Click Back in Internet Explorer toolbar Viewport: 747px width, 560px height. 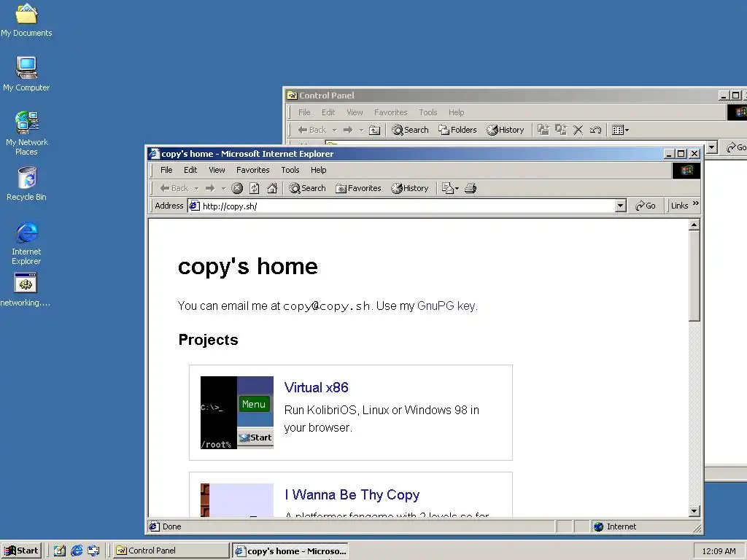click(174, 188)
